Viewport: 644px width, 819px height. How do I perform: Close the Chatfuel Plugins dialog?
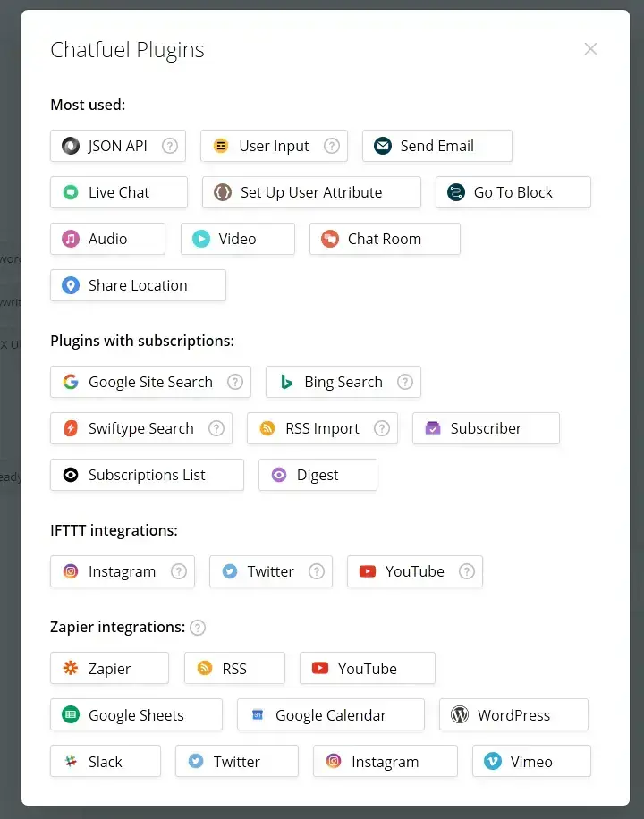590,49
